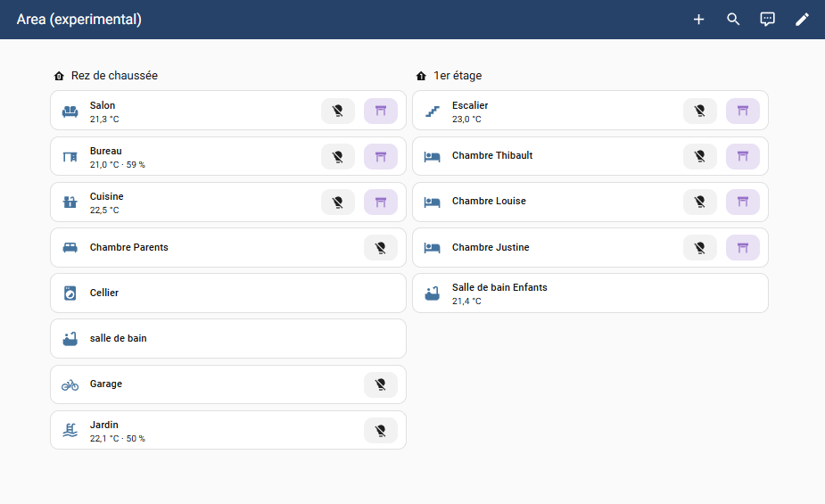This screenshot has height=504, width=825.
Task: Click the sofa icon of Salon
Action: point(70,112)
